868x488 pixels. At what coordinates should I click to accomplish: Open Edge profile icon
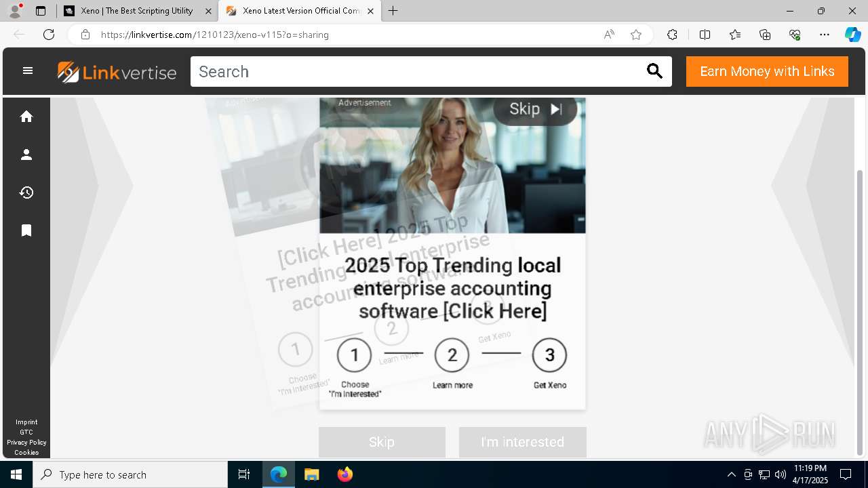click(14, 11)
